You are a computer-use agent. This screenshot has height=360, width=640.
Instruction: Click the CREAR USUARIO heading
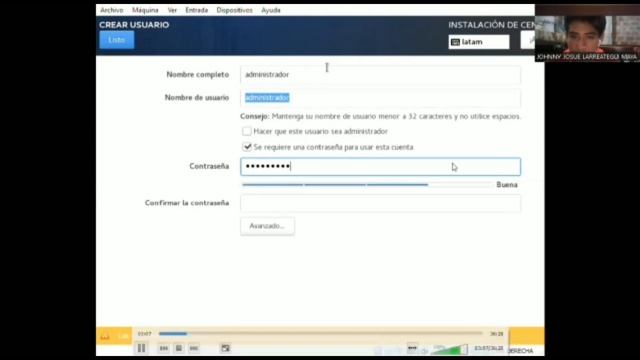[134, 25]
